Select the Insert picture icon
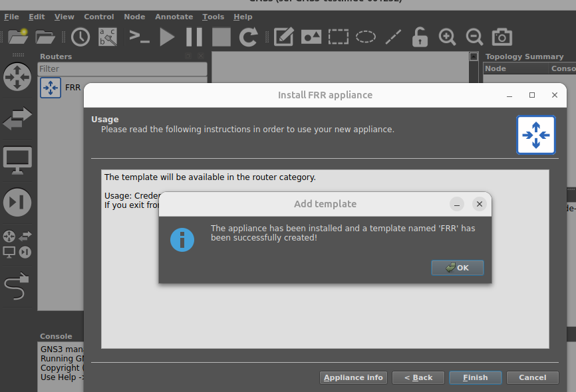 (311, 37)
